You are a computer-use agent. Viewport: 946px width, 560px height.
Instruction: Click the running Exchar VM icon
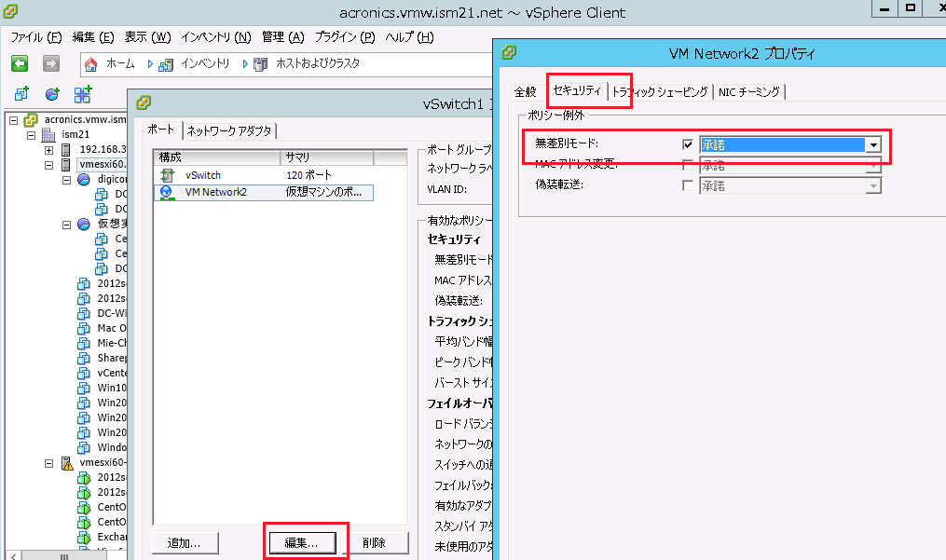coord(84,537)
